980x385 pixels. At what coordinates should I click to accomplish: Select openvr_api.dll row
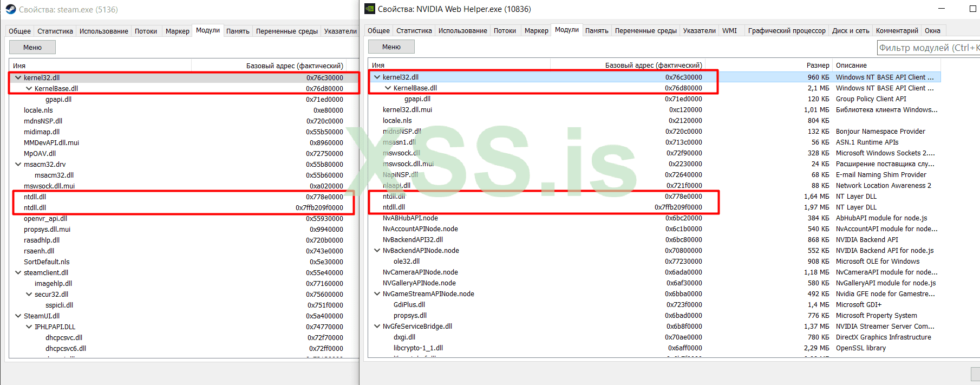pyautogui.click(x=184, y=218)
